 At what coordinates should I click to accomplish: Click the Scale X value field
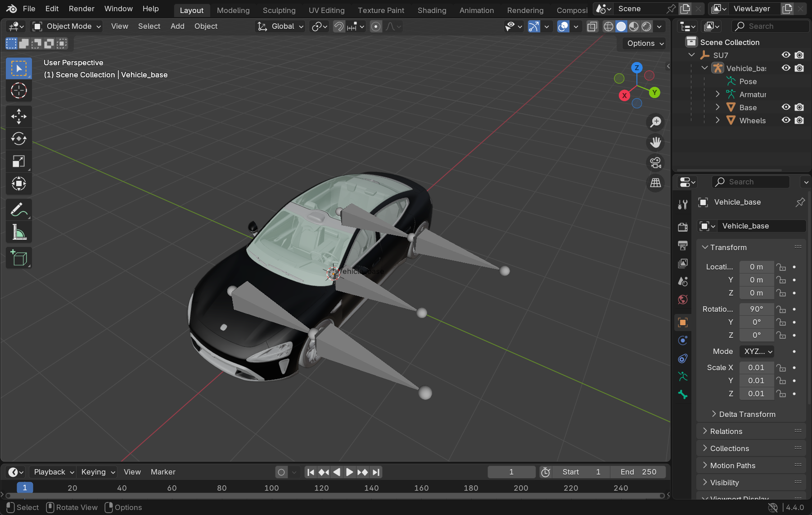[x=756, y=367]
